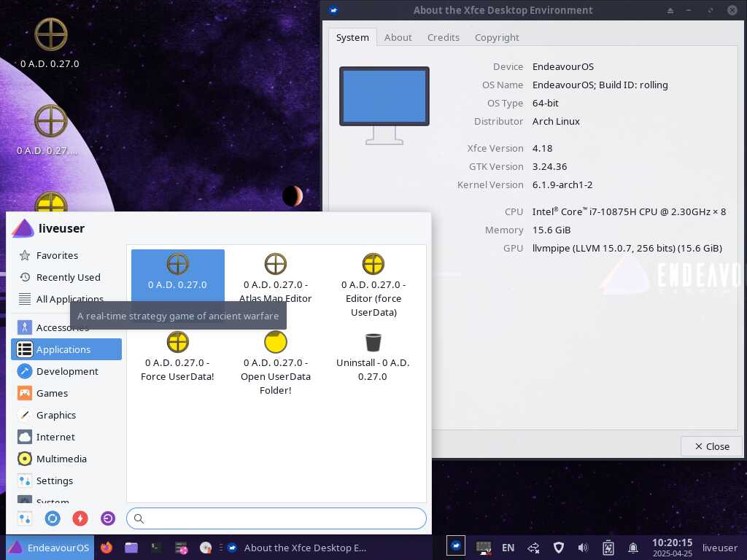
Task: Click the disc installer icon in taskbar
Action: [x=206, y=548]
